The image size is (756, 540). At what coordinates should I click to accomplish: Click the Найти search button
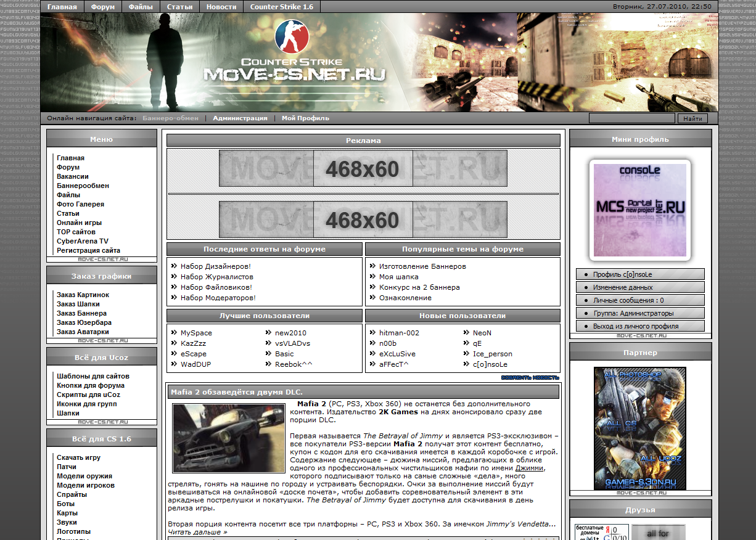[692, 118]
